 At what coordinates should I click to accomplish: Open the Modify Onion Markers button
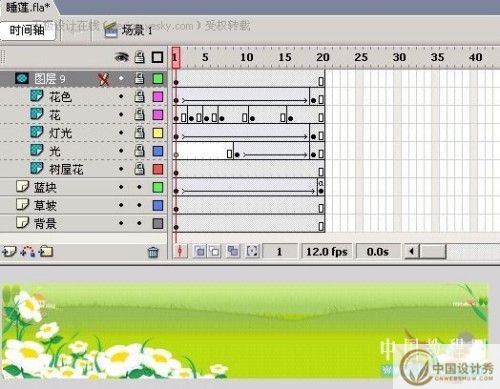[252, 251]
